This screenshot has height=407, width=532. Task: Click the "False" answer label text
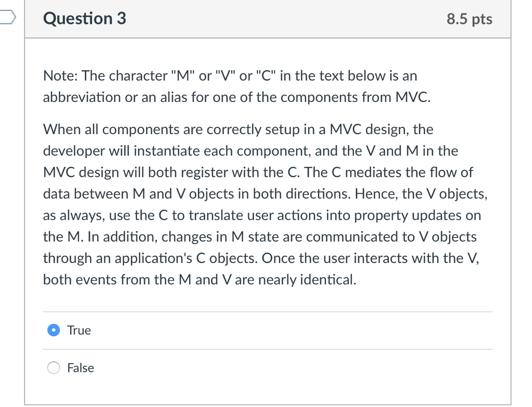tap(80, 367)
